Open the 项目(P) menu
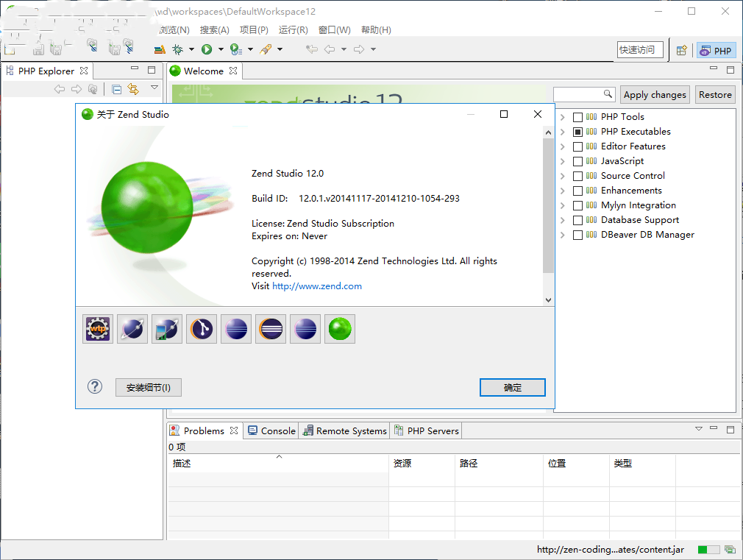The image size is (743, 560). tap(254, 30)
